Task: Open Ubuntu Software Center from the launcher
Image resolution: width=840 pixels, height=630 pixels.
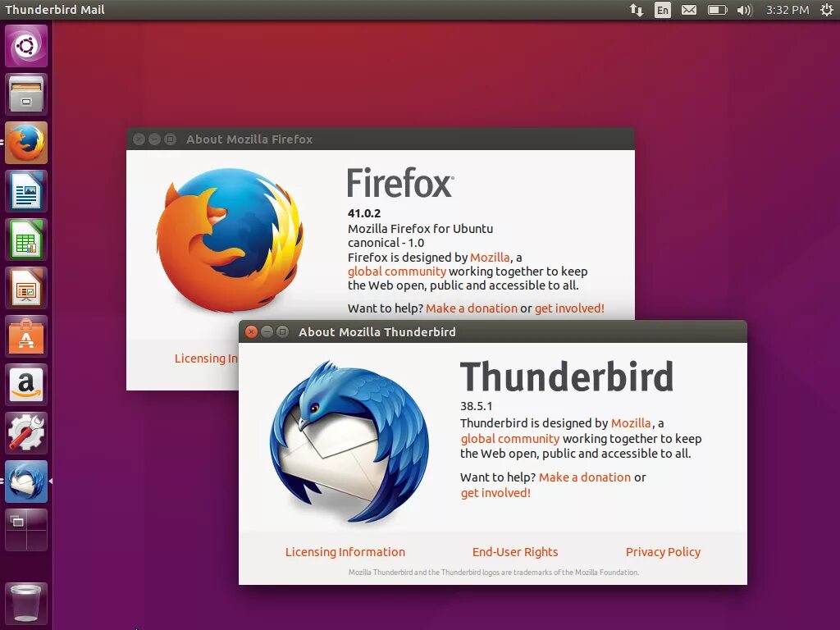Action: pyautogui.click(x=26, y=336)
